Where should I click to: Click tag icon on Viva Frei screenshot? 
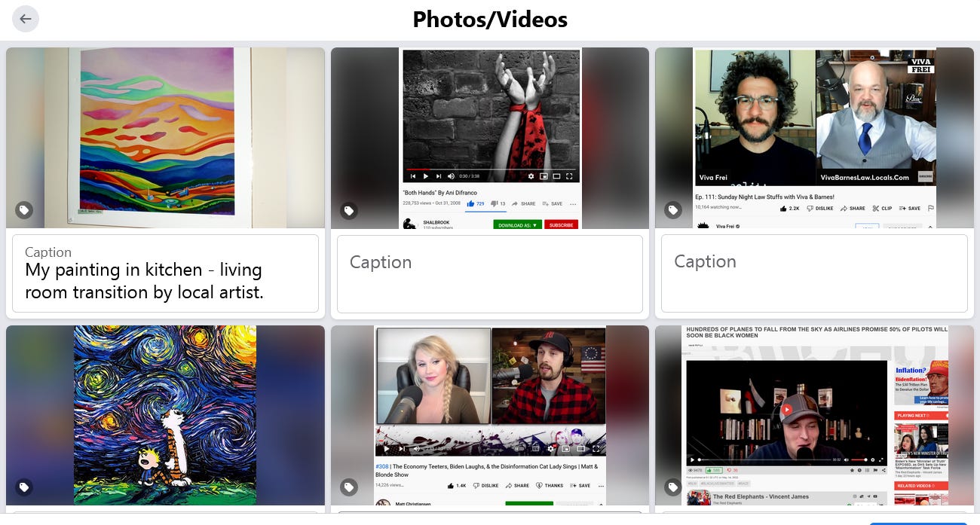coord(672,210)
